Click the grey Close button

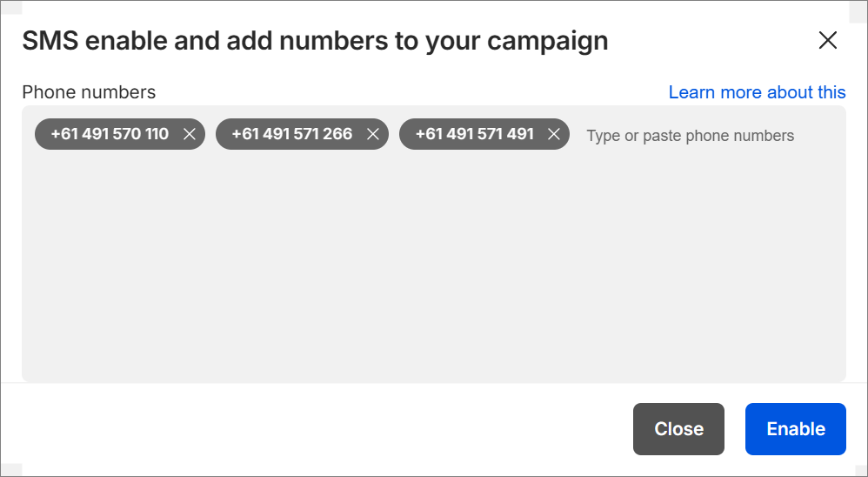pyautogui.click(x=678, y=428)
